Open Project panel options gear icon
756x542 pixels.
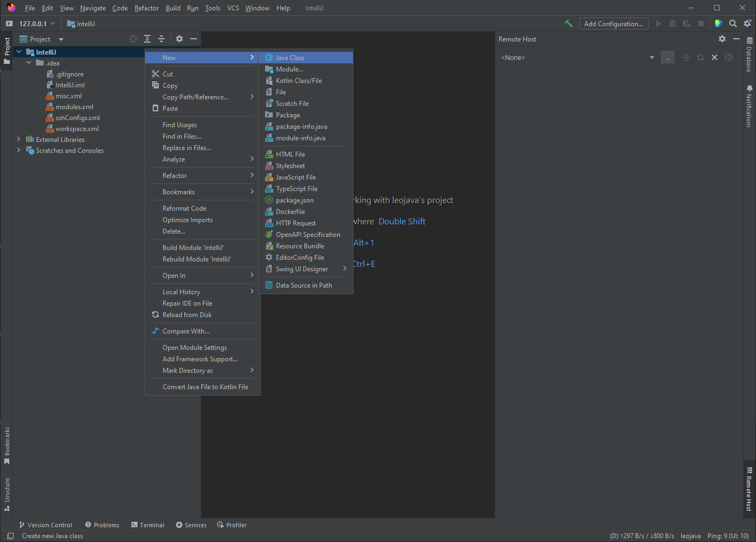(x=179, y=39)
